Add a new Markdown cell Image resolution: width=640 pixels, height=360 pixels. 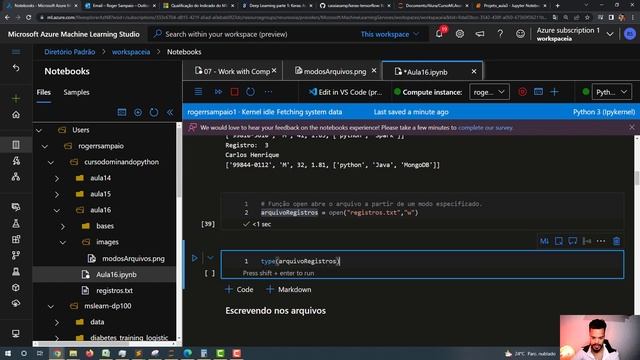click(289, 289)
